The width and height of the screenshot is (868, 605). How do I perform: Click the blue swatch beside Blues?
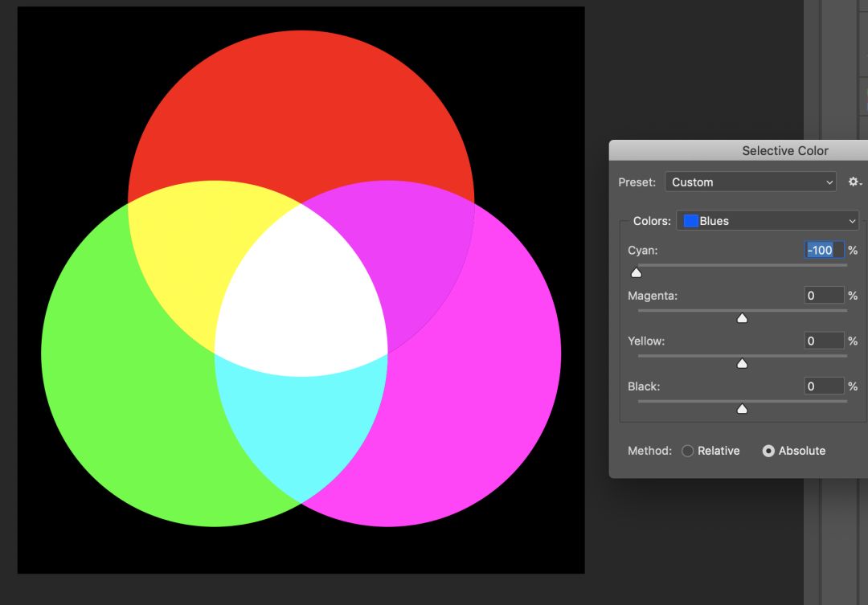pos(690,221)
